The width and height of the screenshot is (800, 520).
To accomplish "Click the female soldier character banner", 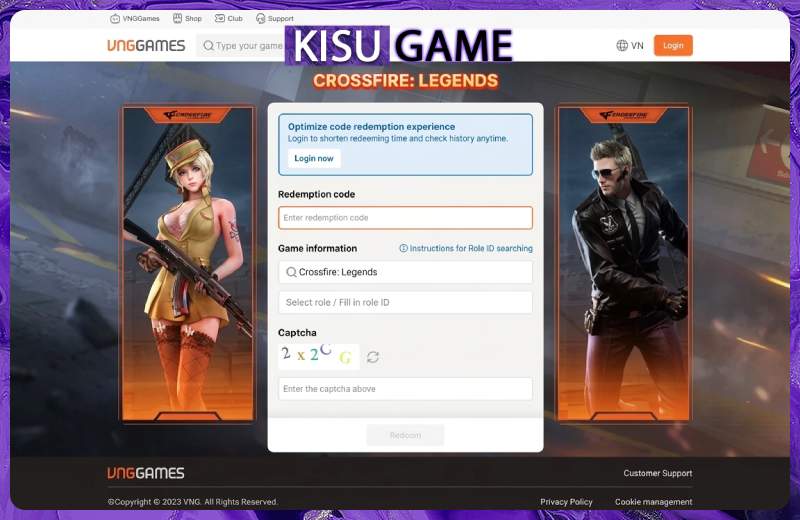I will [x=188, y=263].
